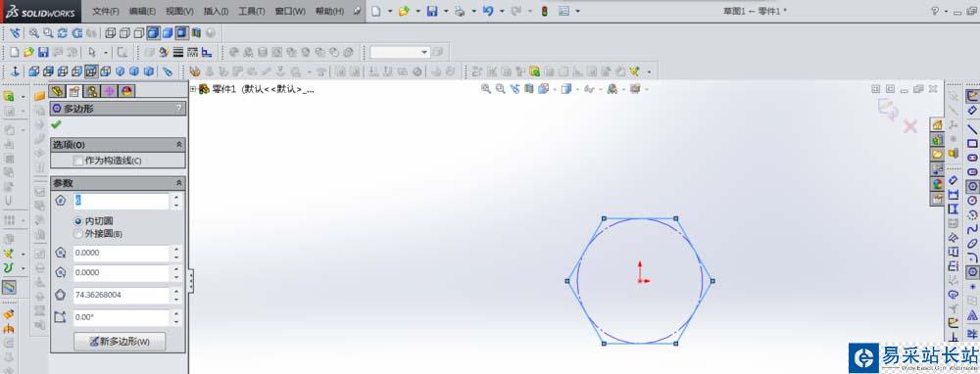The height and width of the screenshot is (374, 980).
Task: Click the center X coordinate field
Action: coord(122,253)
